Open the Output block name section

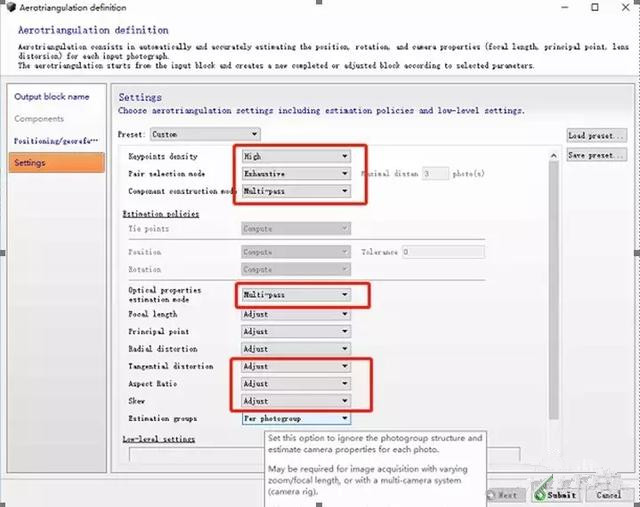click(x=51, y=97)
